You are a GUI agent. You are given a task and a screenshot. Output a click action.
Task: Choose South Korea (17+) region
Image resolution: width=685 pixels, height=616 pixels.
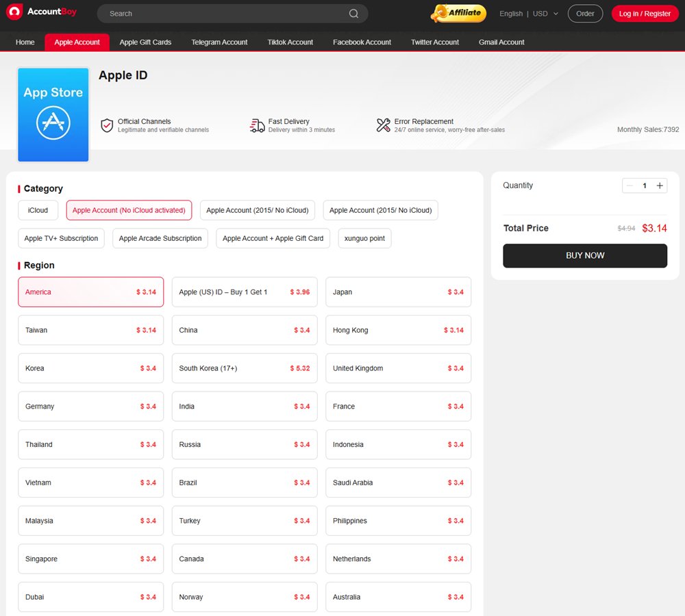[x=245, y=368]
